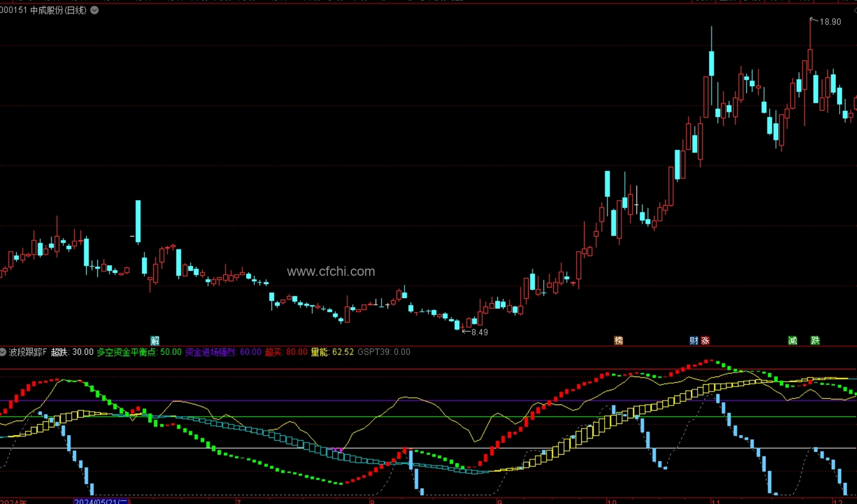Click the GSPT39: 0.00 value

384,352
